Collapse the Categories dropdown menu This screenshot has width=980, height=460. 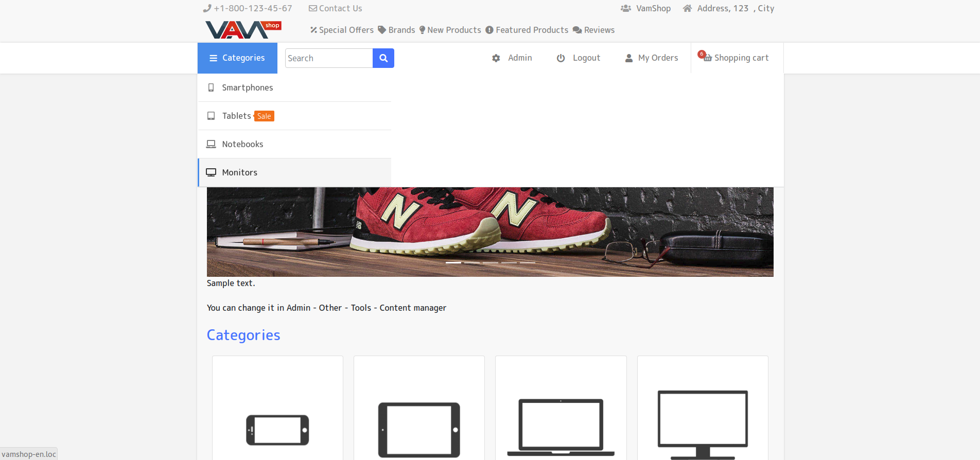pos(237,58)
